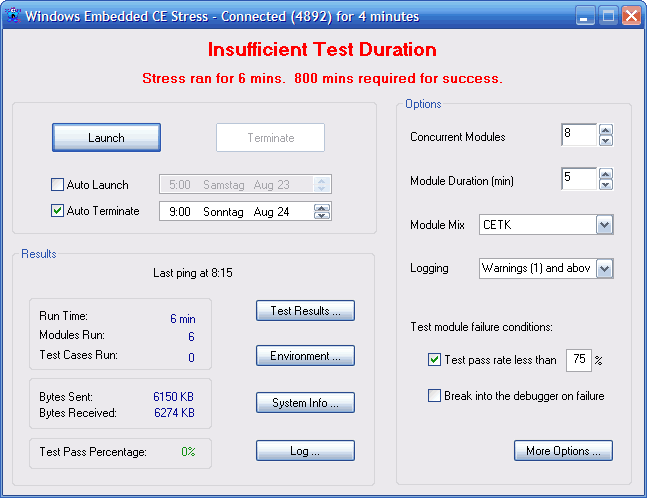The width and height of the screenshot is (647, 498).
Task: Uncheck the Auto Terminate checkbox
Action: coord(57,210)
